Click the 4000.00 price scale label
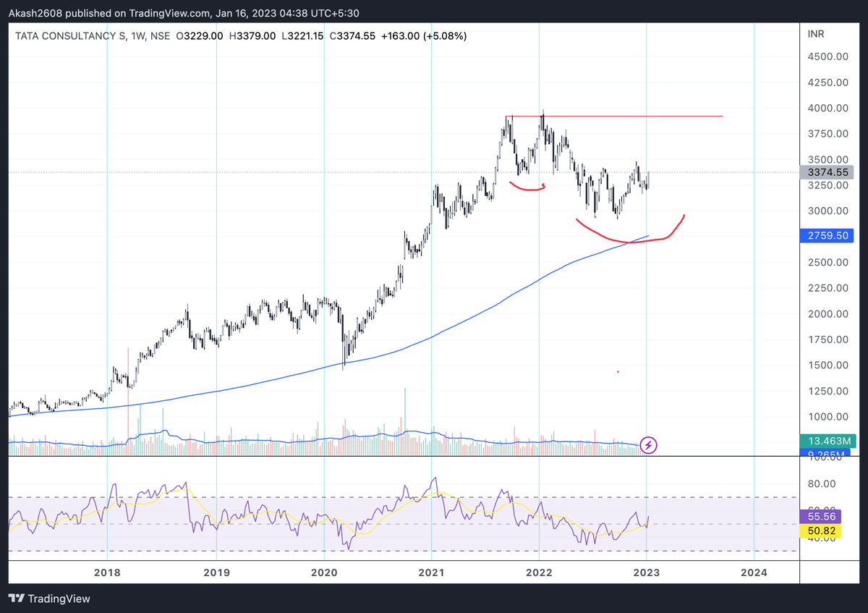The height and width of the screenshot is (613, 868). 827,108
